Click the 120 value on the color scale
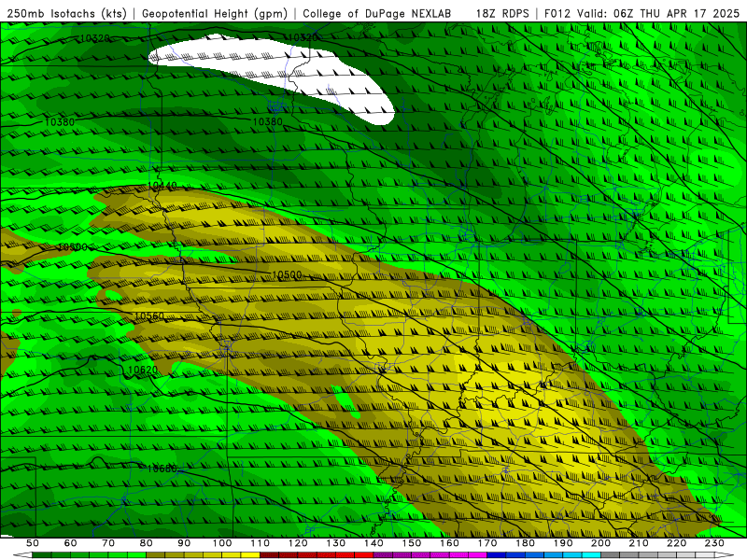This screenshot has height=560, width=747. 298,543
